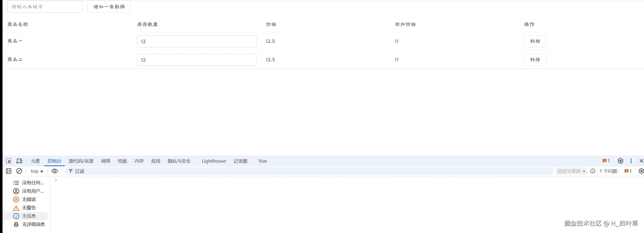Click the 商品一 name cell
Image resolution: width=644 pixels, height=233 pixels.
click(15, 41)
